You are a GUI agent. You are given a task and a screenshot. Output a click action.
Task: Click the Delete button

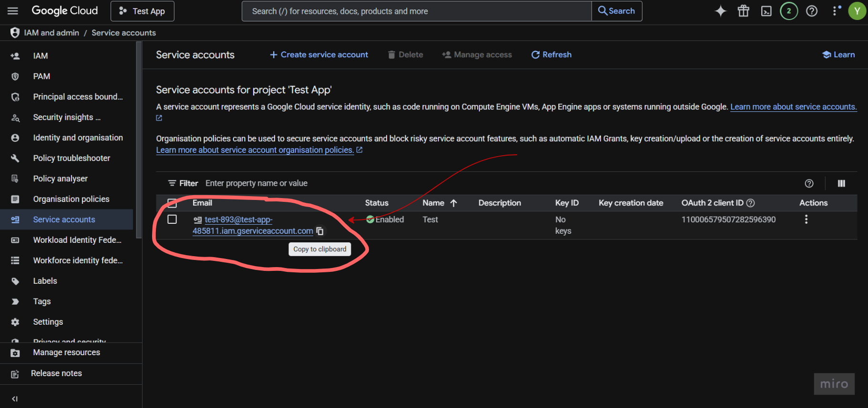point(405,55)
